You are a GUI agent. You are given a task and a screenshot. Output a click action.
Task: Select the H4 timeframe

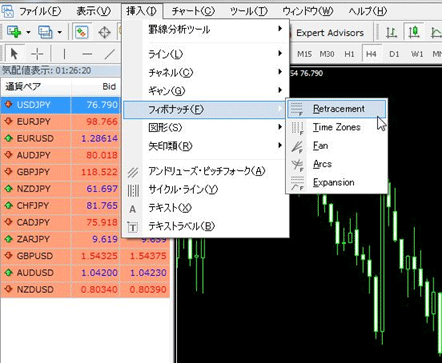(371, 54)
